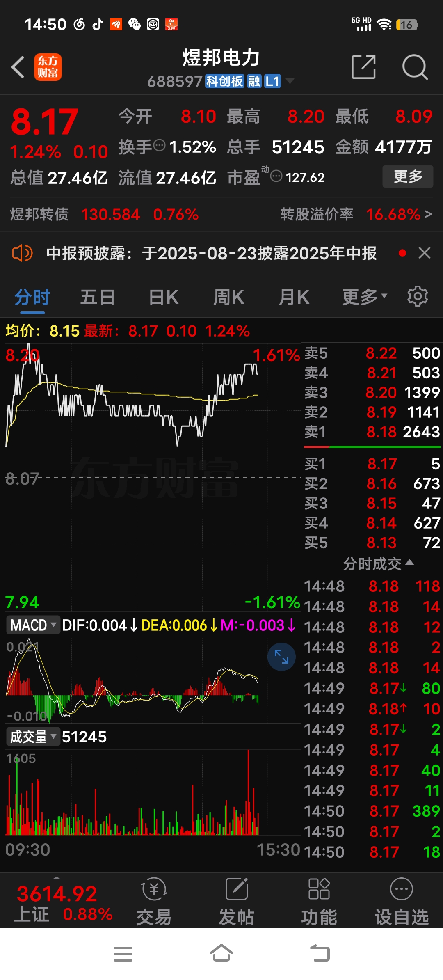Open the MACD indicator dropdown
This screenshot has height=980, width=443.
tap(33, 625)
